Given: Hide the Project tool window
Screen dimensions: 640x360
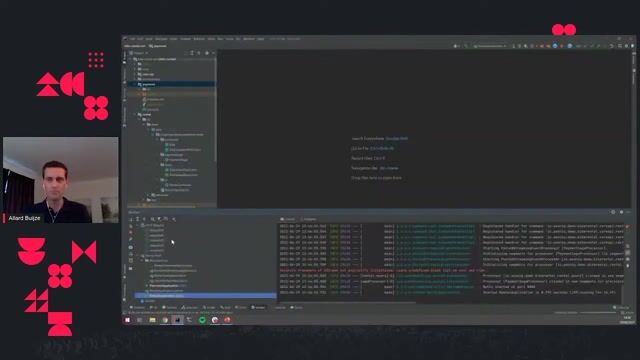Looking at the screenshot, I should pyautogui.click(x=213, y=53).
